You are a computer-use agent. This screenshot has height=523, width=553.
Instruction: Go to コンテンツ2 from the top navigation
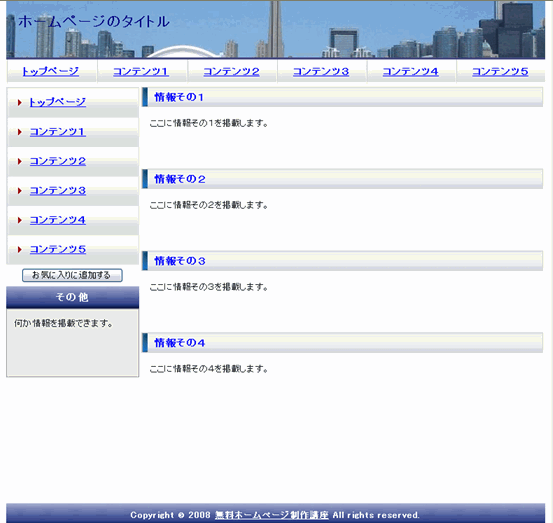tap(231, 72)
